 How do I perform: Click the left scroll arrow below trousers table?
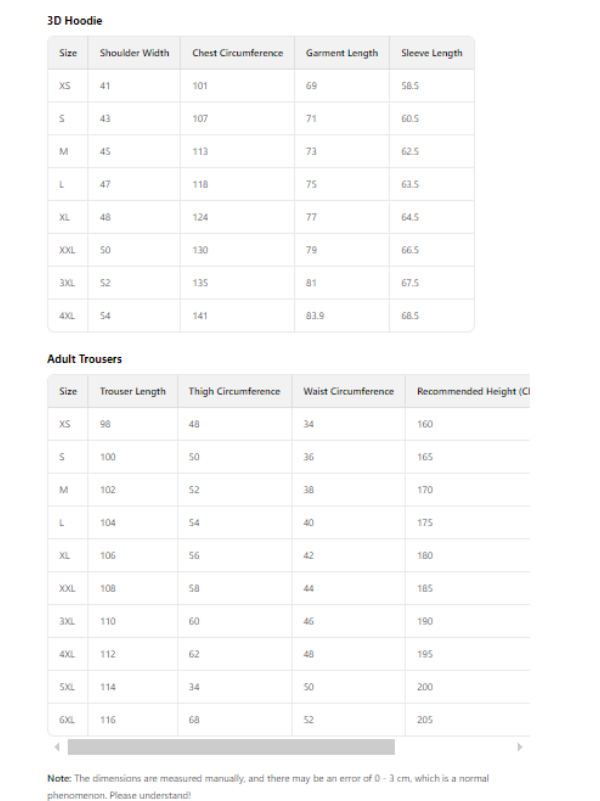(x=57, y=747)
